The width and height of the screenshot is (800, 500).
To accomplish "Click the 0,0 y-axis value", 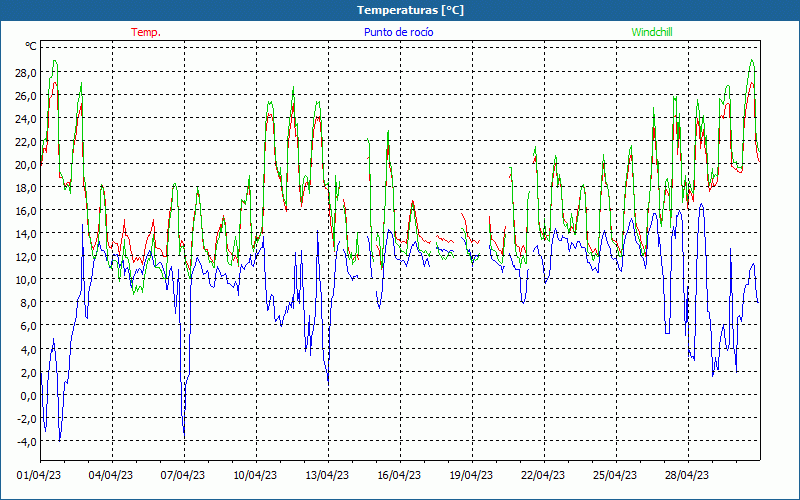I will pyautogui.click(x=28, y=396).
